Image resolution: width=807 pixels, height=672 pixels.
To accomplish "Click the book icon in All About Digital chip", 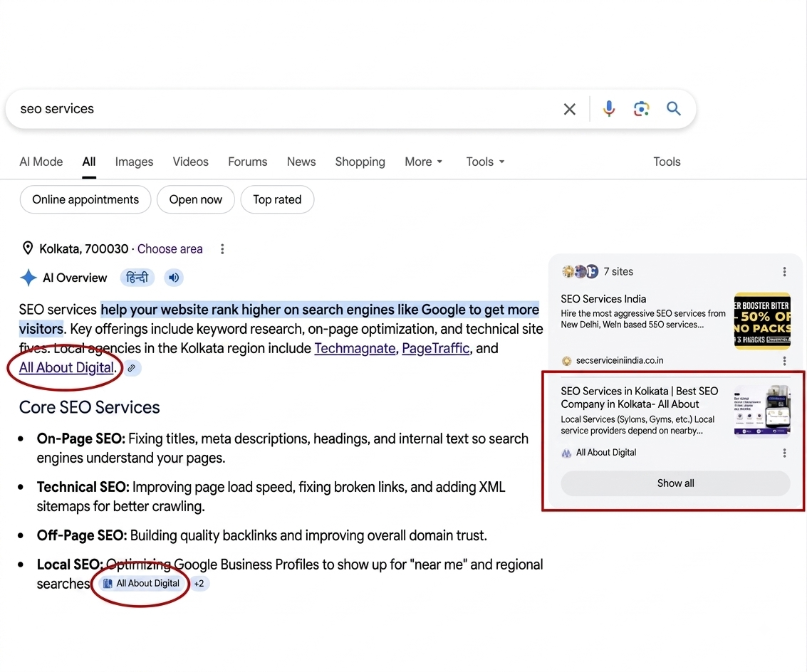I will (108, 584).
